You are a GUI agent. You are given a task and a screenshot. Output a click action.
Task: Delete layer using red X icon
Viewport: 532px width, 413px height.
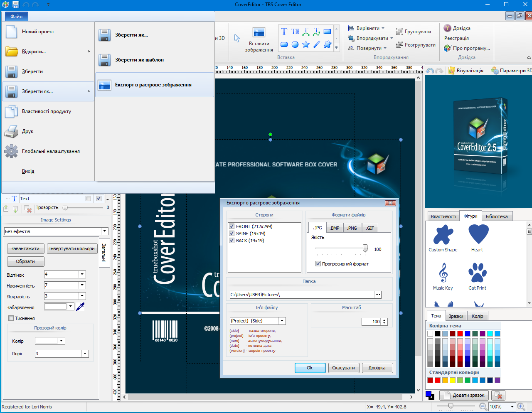28,209
